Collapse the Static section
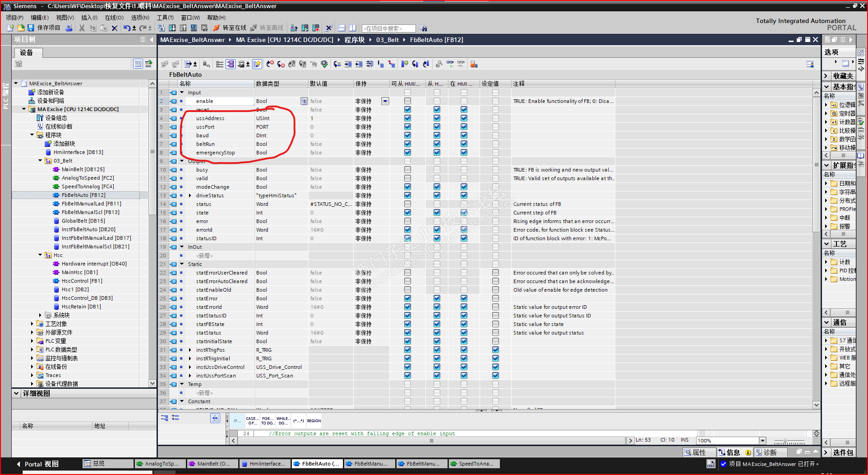The image size is (868, 475). tap(182, 264)
